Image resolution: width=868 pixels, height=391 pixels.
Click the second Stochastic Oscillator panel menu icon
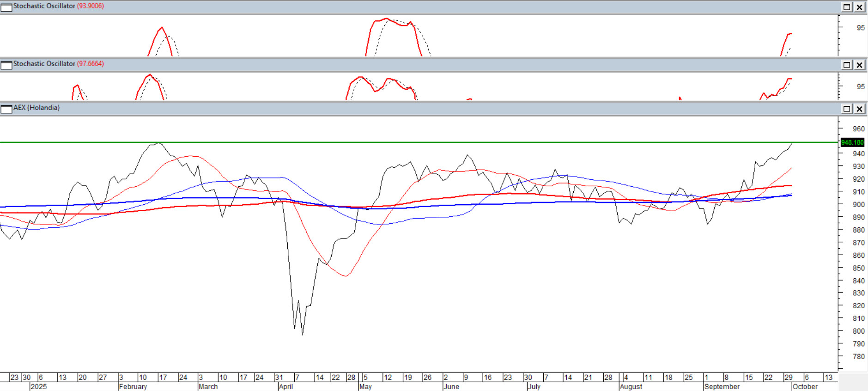coord(6,65)
